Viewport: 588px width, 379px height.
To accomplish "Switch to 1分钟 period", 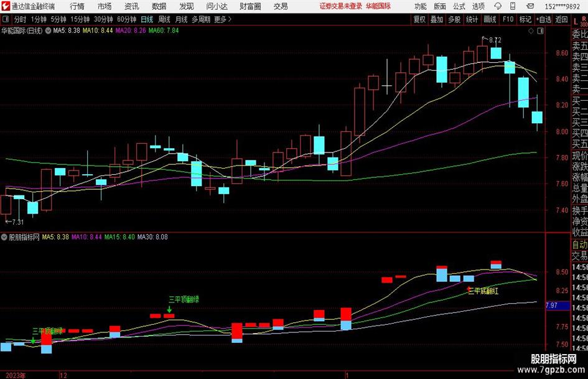I will click(39, 19).
